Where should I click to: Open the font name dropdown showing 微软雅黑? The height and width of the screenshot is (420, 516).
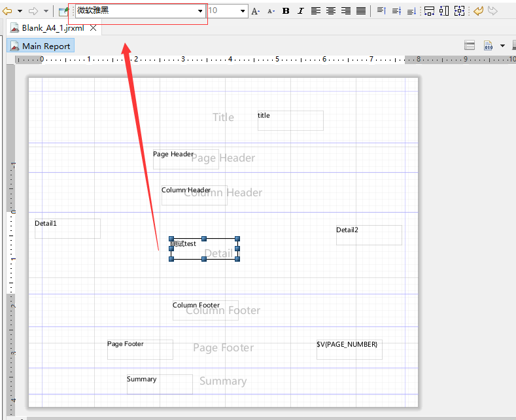pyautogui.click(x=200, y=11)
